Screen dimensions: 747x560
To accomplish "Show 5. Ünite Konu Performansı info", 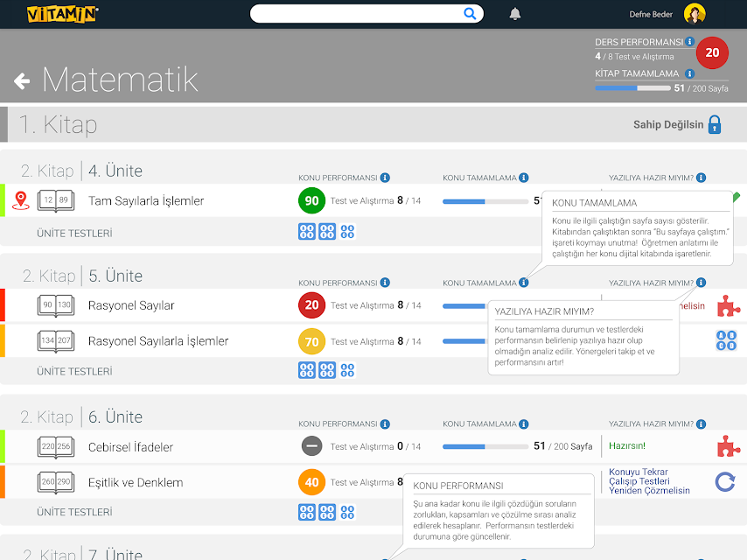I will tap(385, 283).
